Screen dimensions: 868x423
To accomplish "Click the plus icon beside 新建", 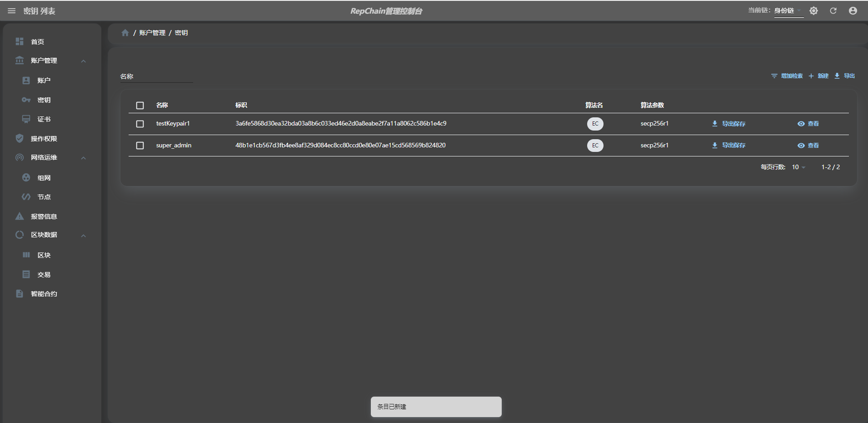I will pyautogui.click(x=811, y=76).
